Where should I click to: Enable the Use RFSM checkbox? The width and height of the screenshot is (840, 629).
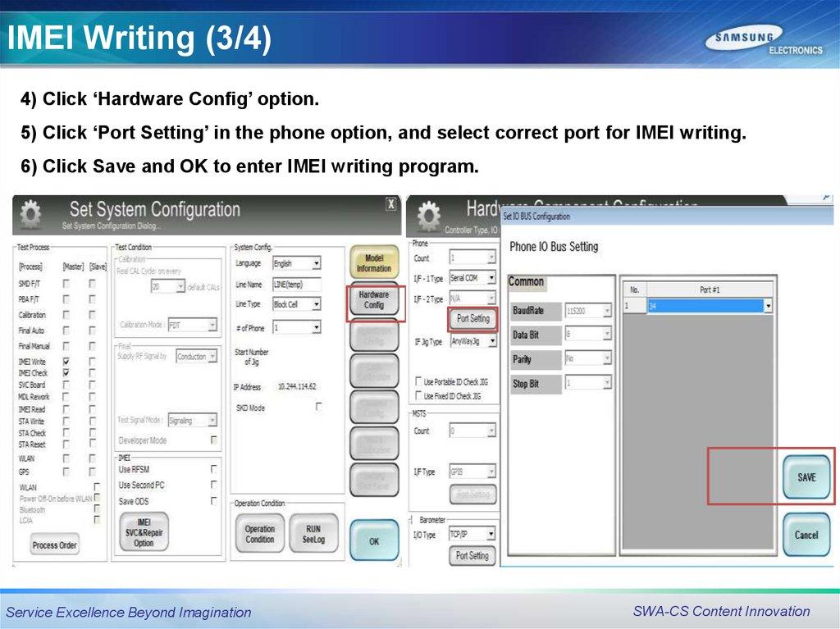click(214, 469)
